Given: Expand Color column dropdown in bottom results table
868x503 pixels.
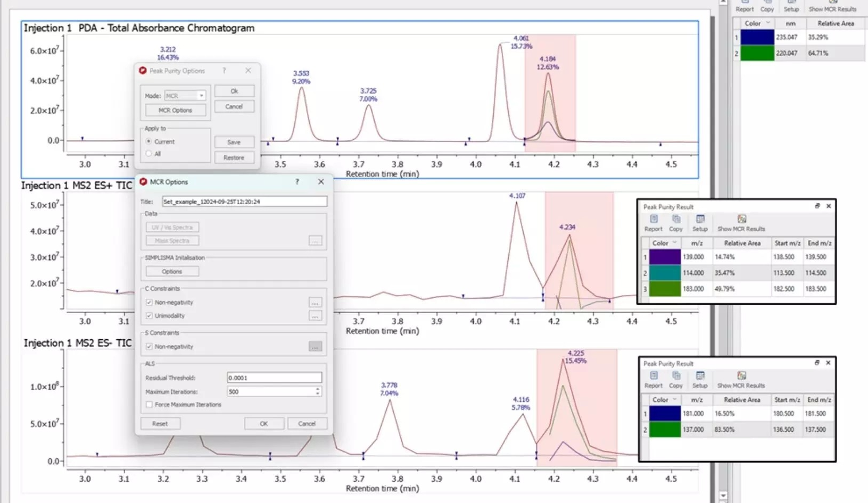Looking at the screenshot, I should (x=675, y=399).
